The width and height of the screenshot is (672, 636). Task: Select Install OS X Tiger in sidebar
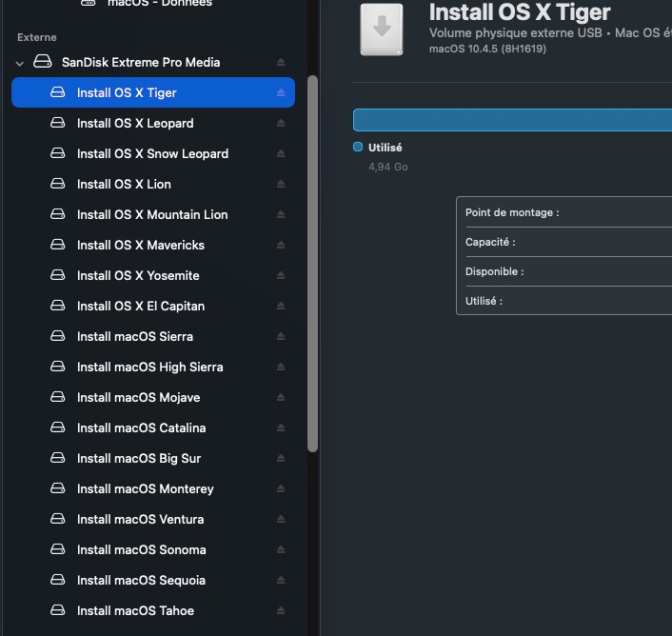pyautogui.click(x=153, y=92)
